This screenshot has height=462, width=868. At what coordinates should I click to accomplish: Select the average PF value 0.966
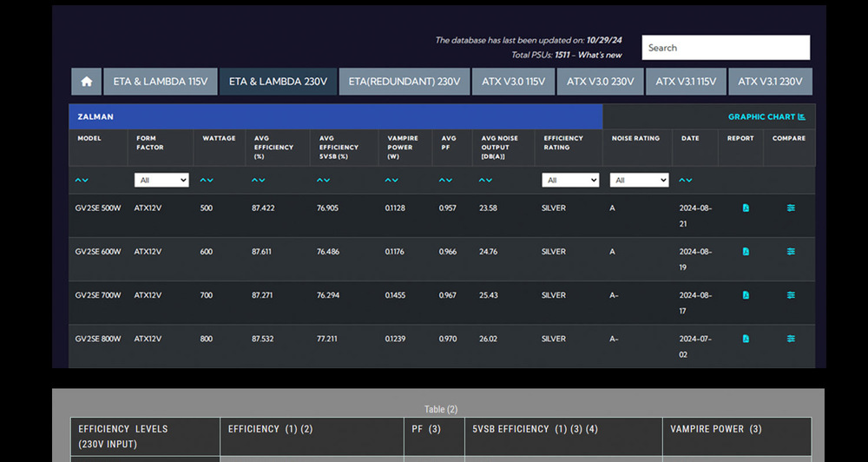point(448,252)
